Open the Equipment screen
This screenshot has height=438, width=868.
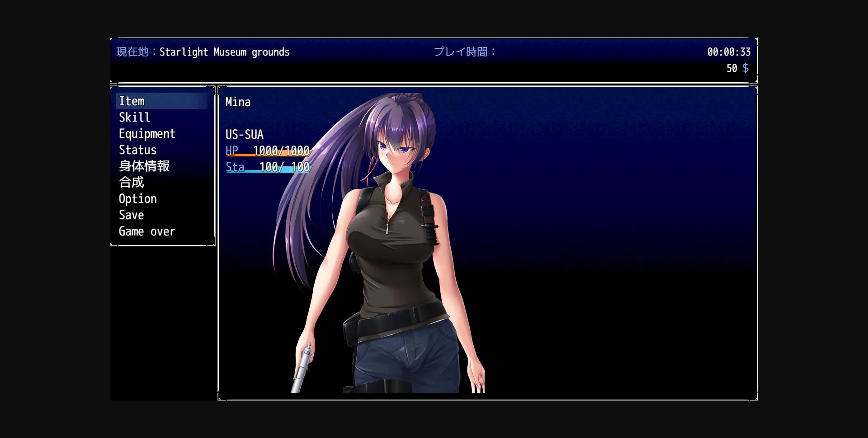coord(147,134)
